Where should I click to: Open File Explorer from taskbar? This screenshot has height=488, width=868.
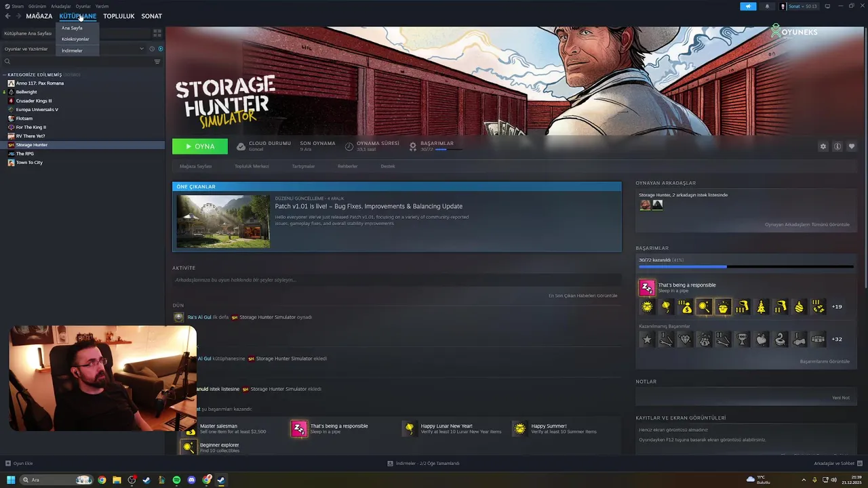tap(117, 480)
